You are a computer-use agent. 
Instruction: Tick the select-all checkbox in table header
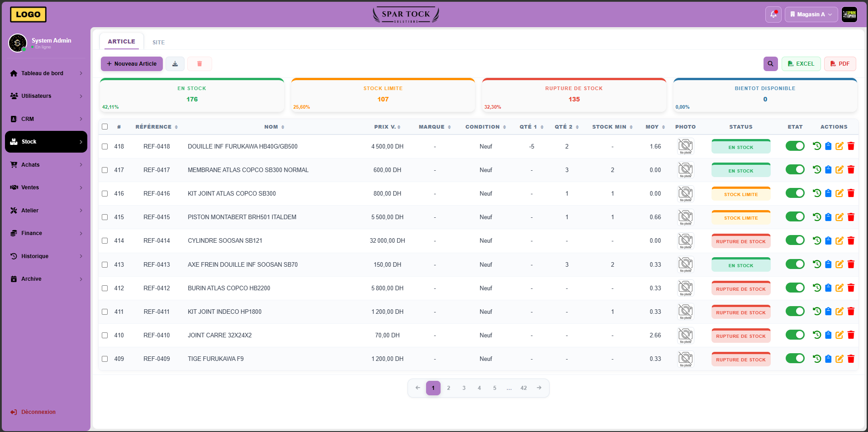click(x=105, y=127)
